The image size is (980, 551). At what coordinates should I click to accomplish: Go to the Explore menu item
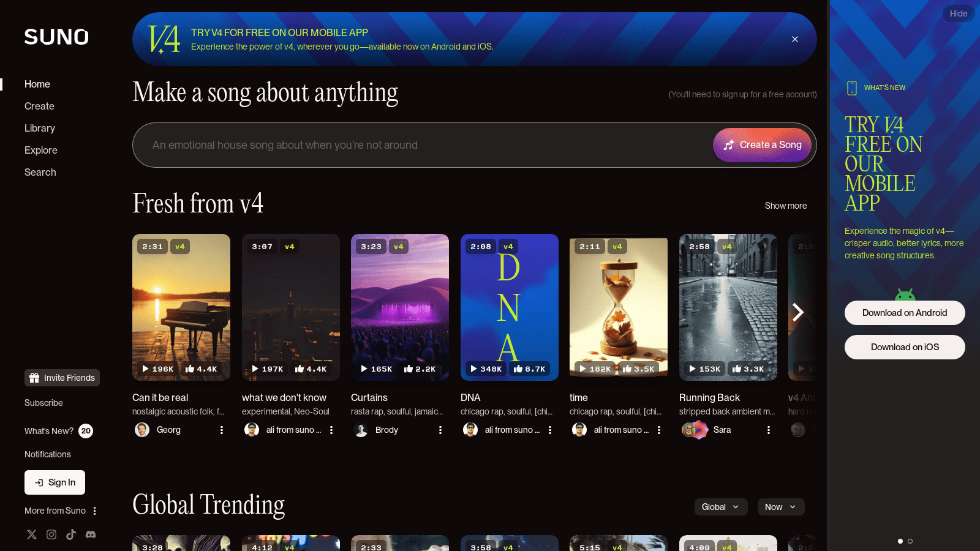41,150
